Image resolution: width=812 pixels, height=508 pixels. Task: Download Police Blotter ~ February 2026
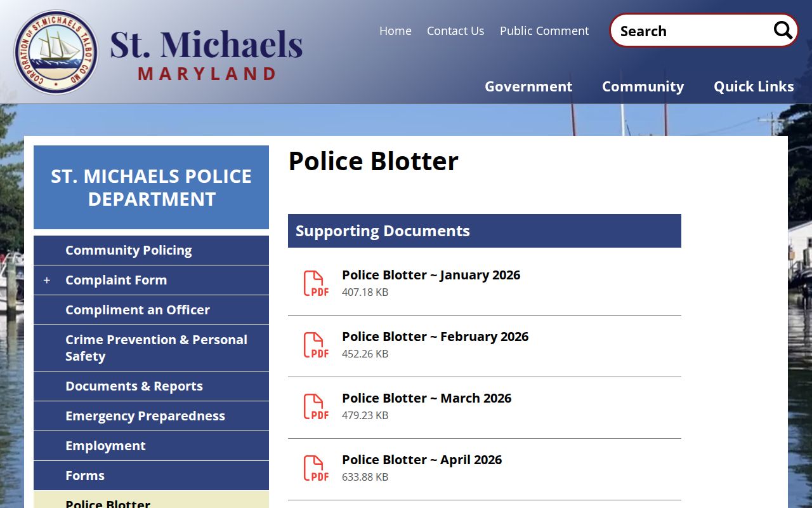435,337
